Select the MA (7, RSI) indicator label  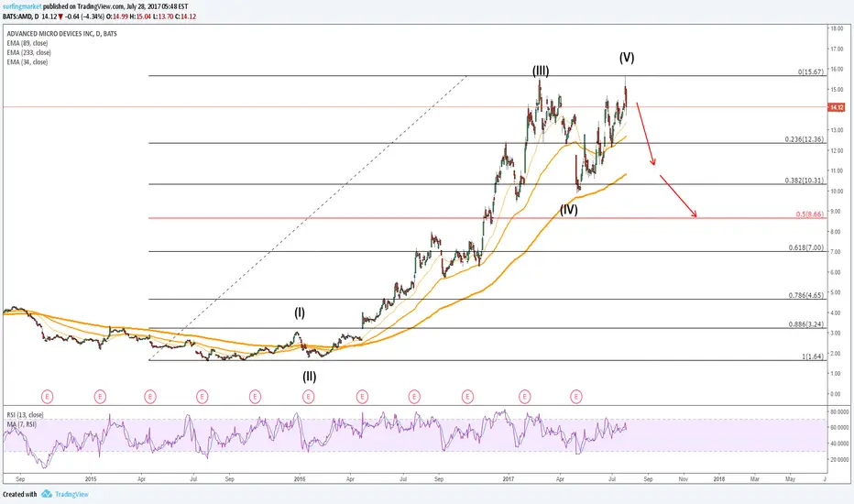pos(22,424)
